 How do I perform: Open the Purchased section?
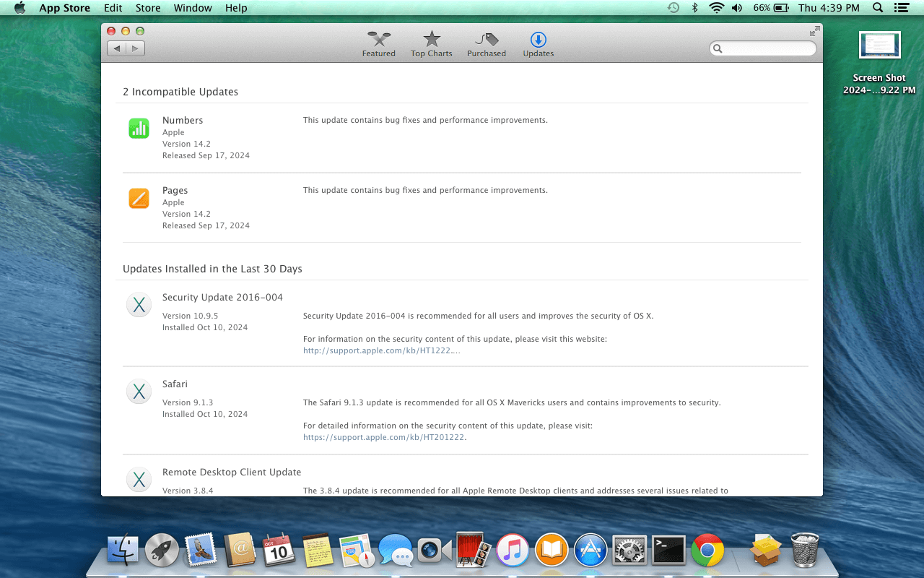pyautogui.click(x=487, y=44)
